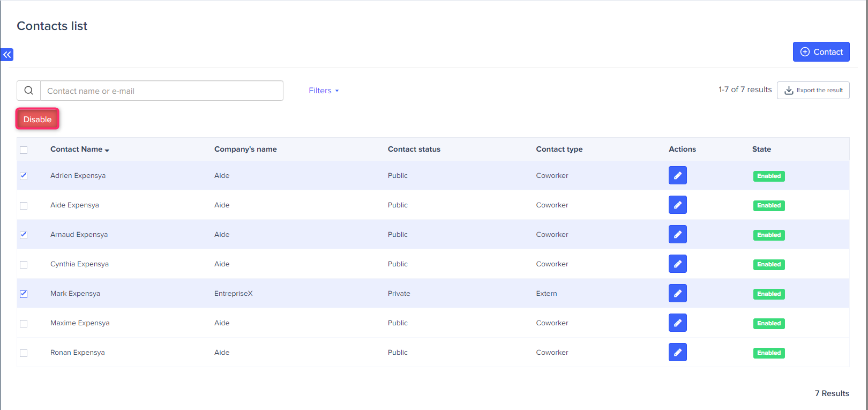Click pencil icon for Arnaud Expensya
Screen dimensions: 868x410
[x=677, y=234]
